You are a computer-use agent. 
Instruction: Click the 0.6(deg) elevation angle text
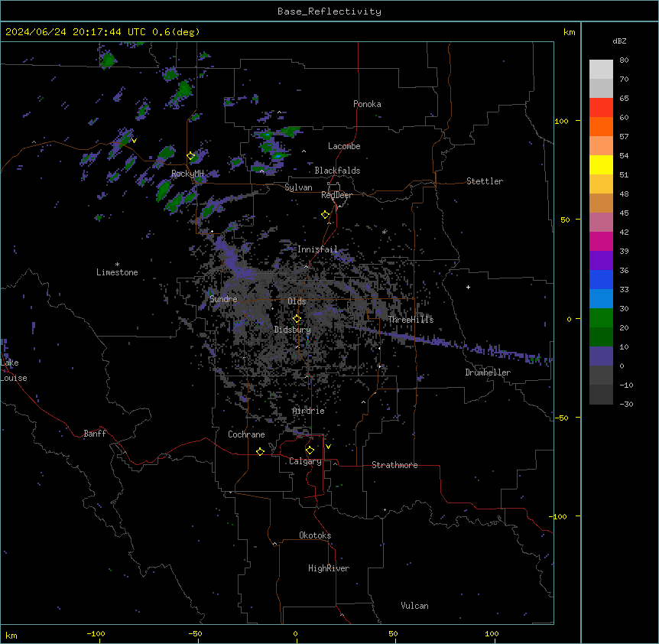[176, 32]
